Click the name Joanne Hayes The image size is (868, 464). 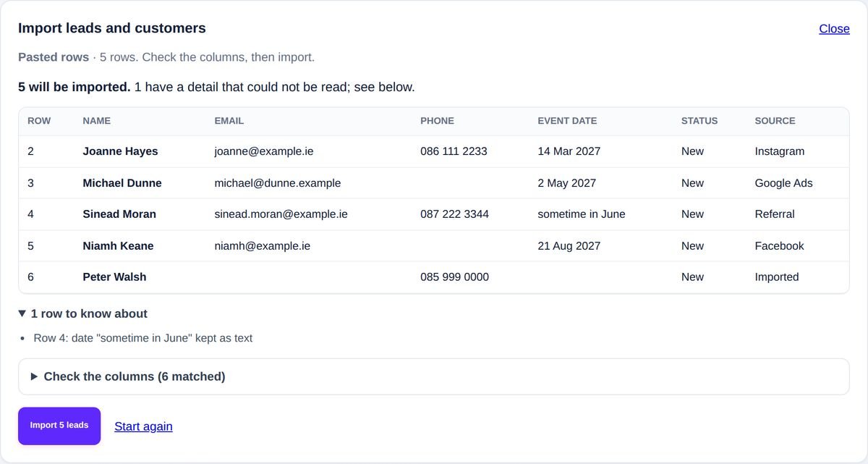tap(120, 151)
